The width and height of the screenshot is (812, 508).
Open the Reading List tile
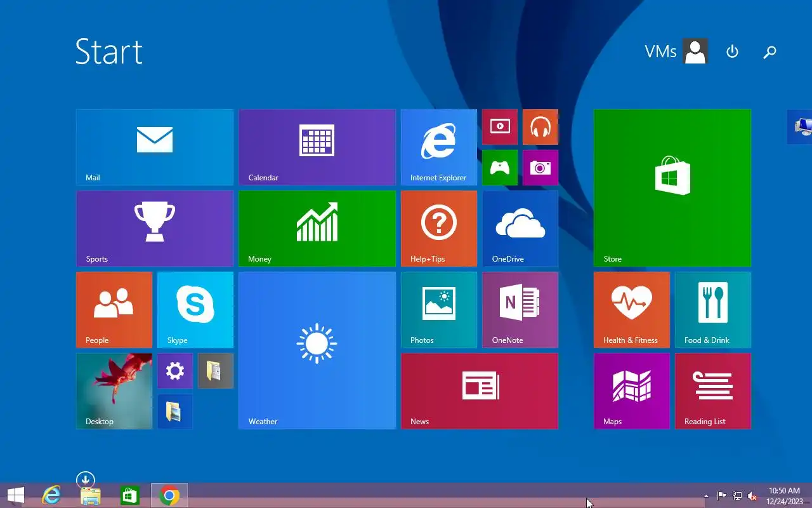tap(713, 391)
